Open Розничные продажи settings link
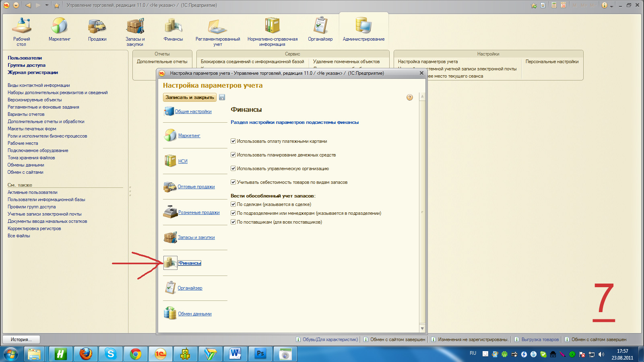 [x=199, y=212]
